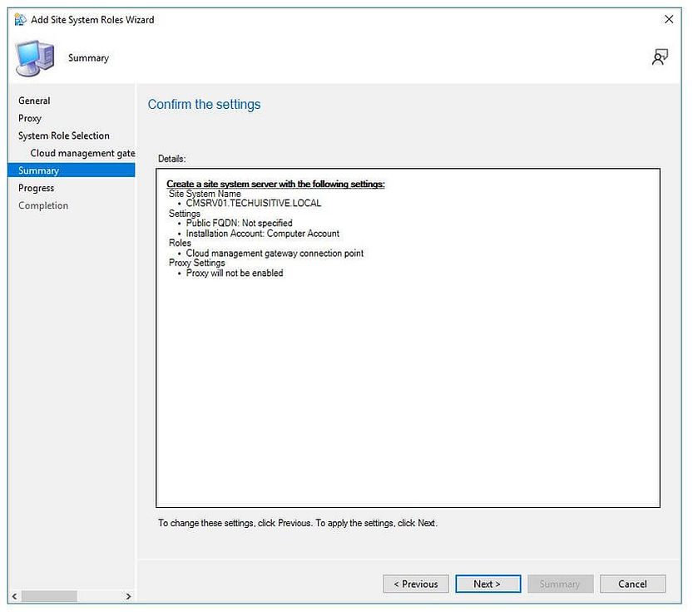This screenshot has height=616, width=693.
Task: Click the Cancel button
Action: [632, 584]
